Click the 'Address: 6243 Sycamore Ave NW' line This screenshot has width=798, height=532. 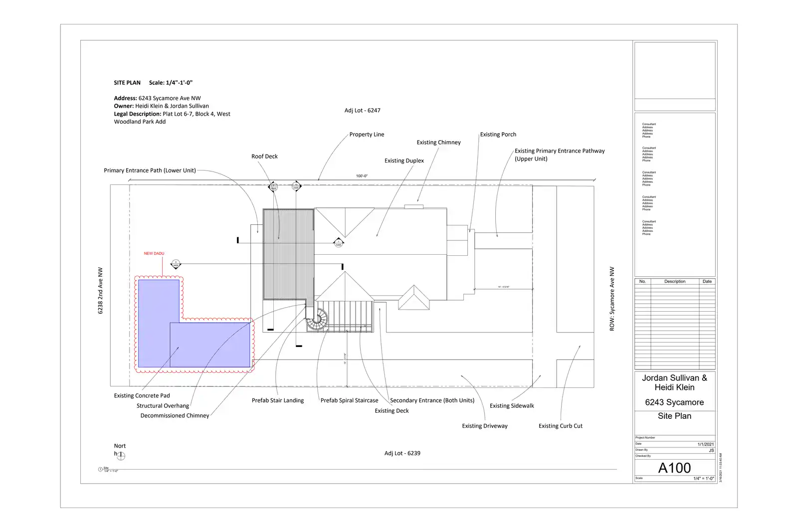157,98
